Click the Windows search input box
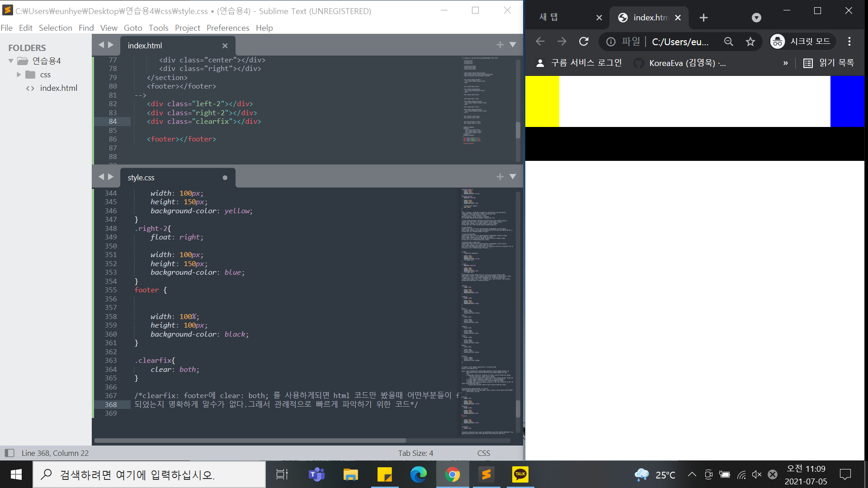This screenshot has width=868, height=488. (149, 474)
